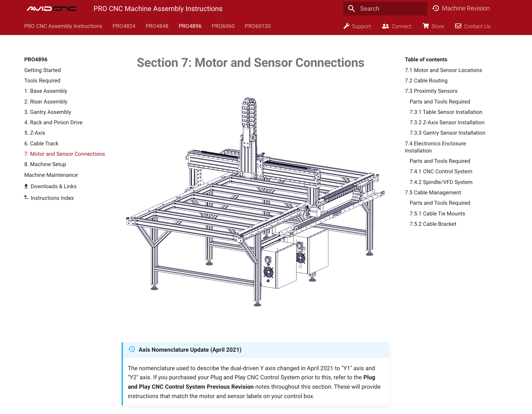The image size is (532, 414).
Task: Open Getting Started in the sidebar
Action: (x=42, y=70)
